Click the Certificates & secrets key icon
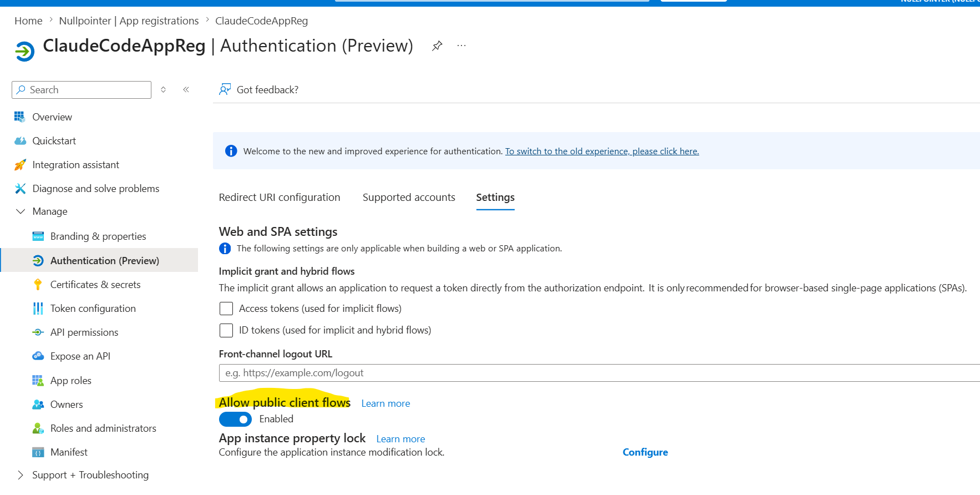Screen dimensions: 980x495 coord(38,284)
